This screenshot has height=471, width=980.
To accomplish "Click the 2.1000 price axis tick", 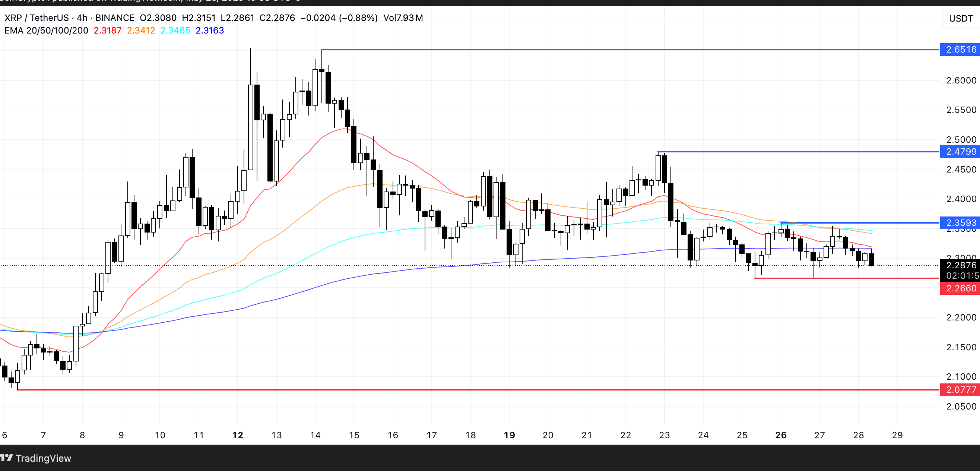I will pos(961,377).
